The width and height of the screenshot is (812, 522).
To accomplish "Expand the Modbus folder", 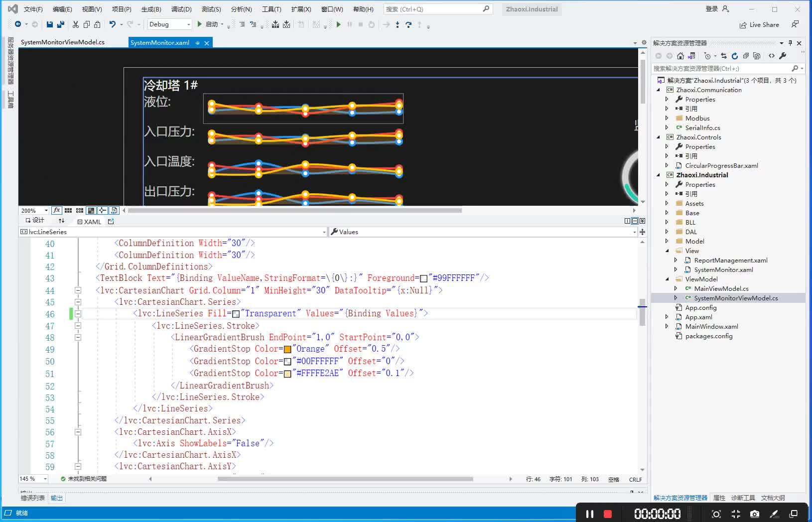I will coord(667,118).
